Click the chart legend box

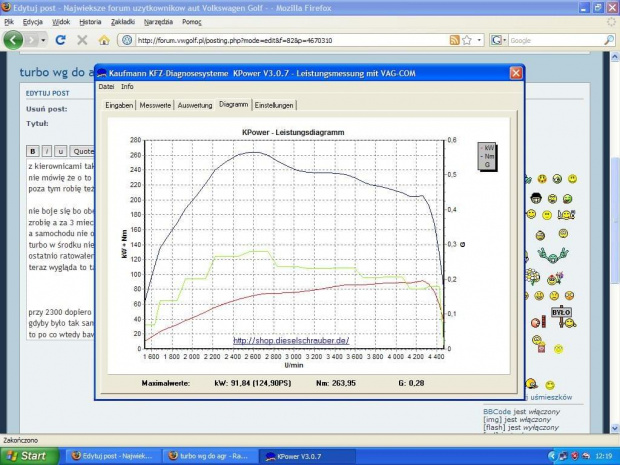tap(487, 156)
